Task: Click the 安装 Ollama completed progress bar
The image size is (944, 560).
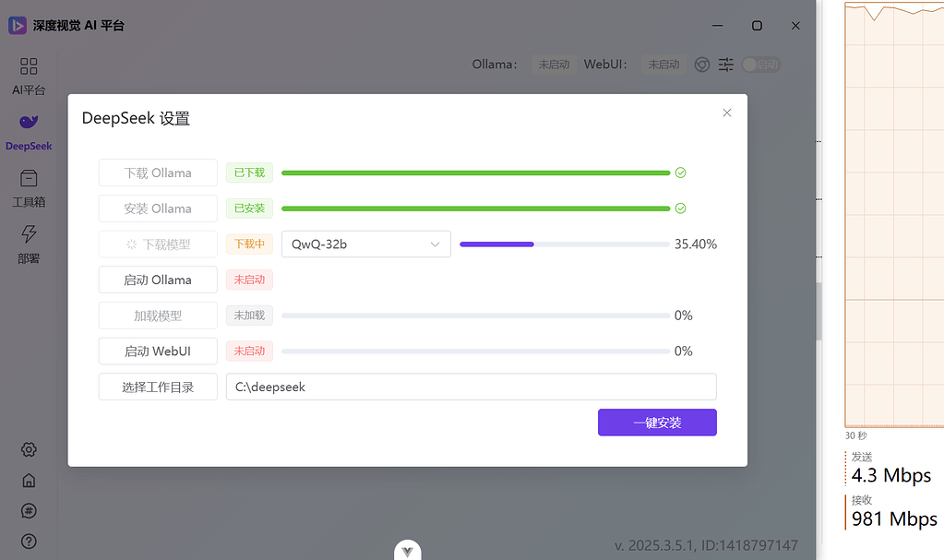Action: (x=475, y=209)
